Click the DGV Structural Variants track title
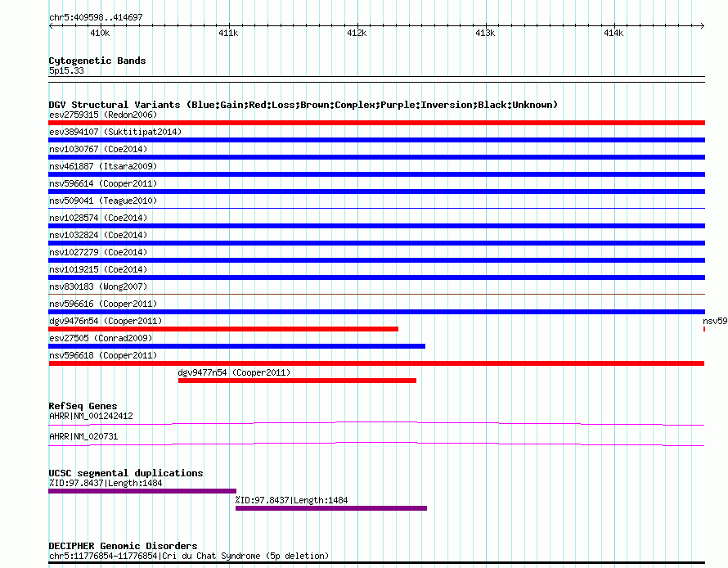 pos(303,105)
